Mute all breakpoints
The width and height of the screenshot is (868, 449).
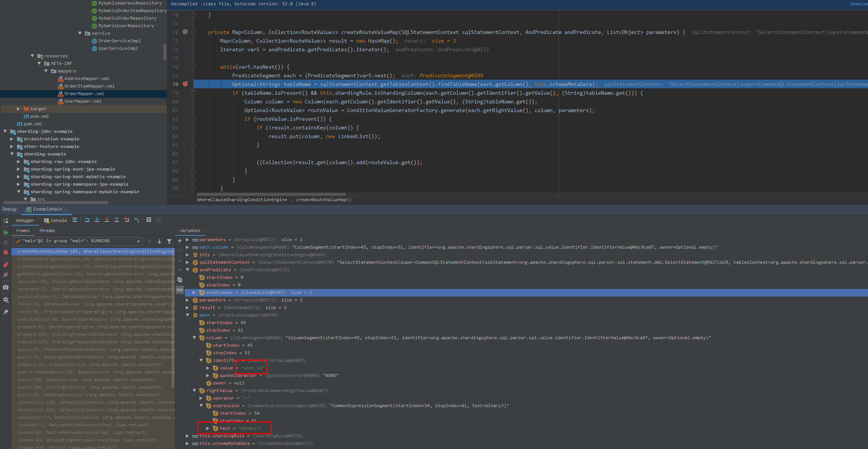6,274
